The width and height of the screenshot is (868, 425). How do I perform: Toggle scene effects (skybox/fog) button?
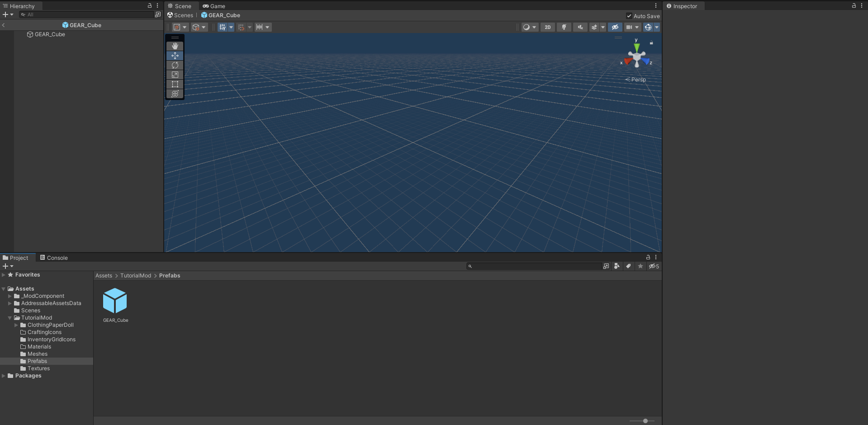click(594, 27)
